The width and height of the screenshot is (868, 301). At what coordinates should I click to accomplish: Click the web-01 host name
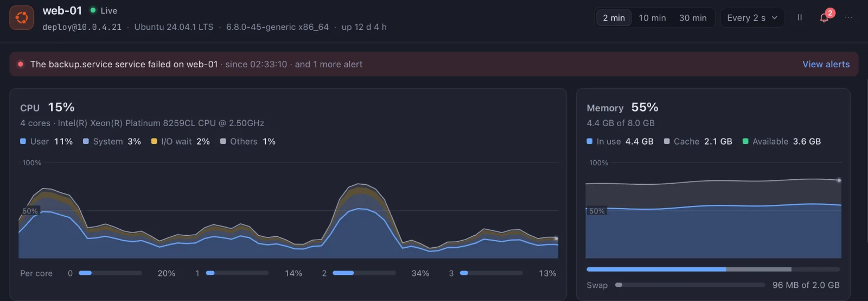[62, 10]
